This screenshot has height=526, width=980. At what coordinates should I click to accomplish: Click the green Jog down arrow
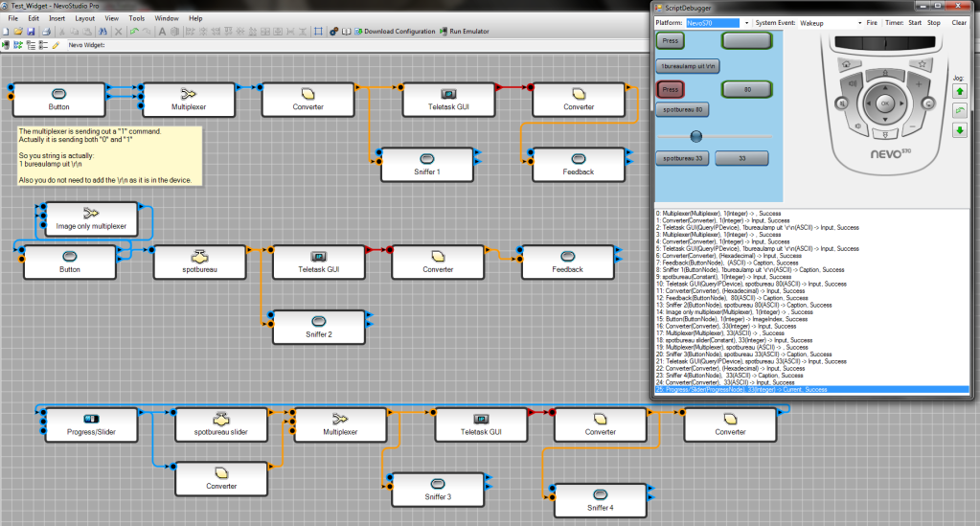(960, 130)
